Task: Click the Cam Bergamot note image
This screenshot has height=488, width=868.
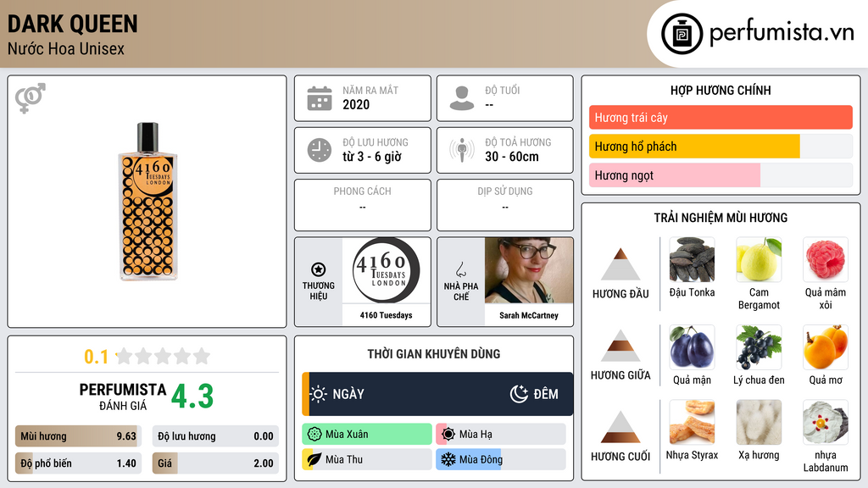Action: pos(759,259)
